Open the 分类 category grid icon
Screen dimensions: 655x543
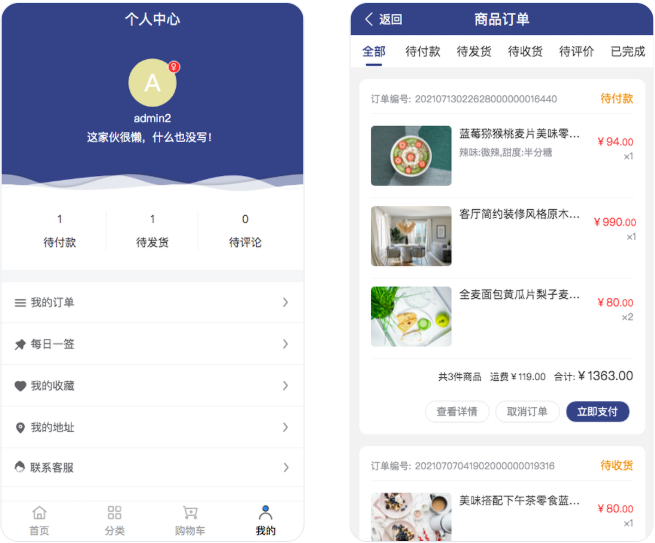pyautogui.click(x=114, y=513)
